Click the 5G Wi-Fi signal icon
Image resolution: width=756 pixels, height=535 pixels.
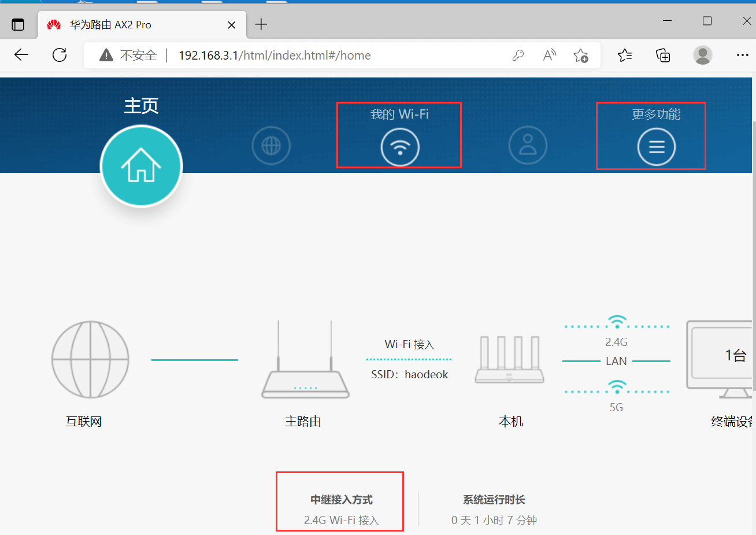pyautogui.click(x=617, y=387)
